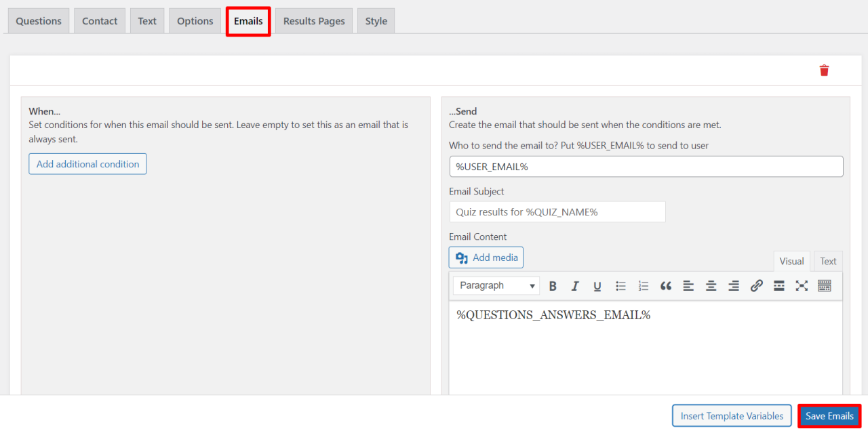Insert a numbered list

pyautogui.click(x=644, y=286)
